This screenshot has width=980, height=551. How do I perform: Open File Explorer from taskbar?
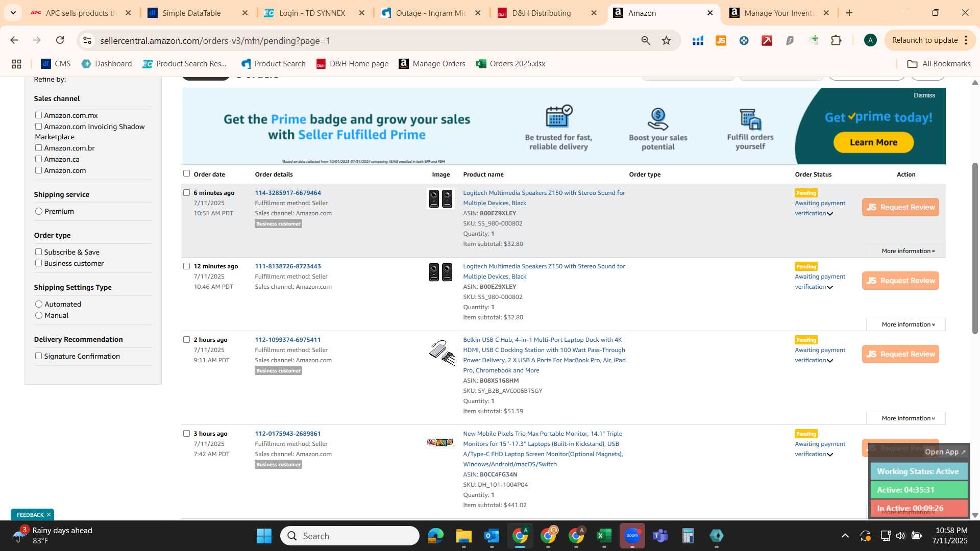pos(464,536)
